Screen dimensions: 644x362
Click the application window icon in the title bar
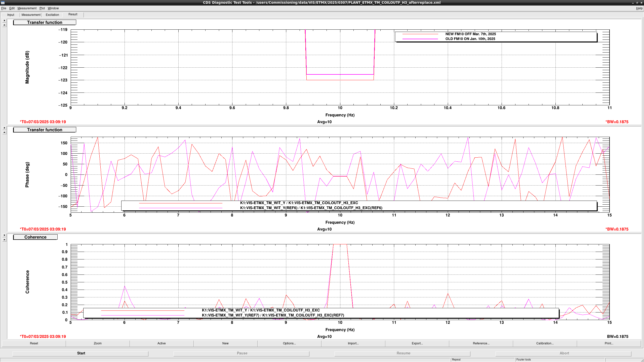click(x=3, y=3)
